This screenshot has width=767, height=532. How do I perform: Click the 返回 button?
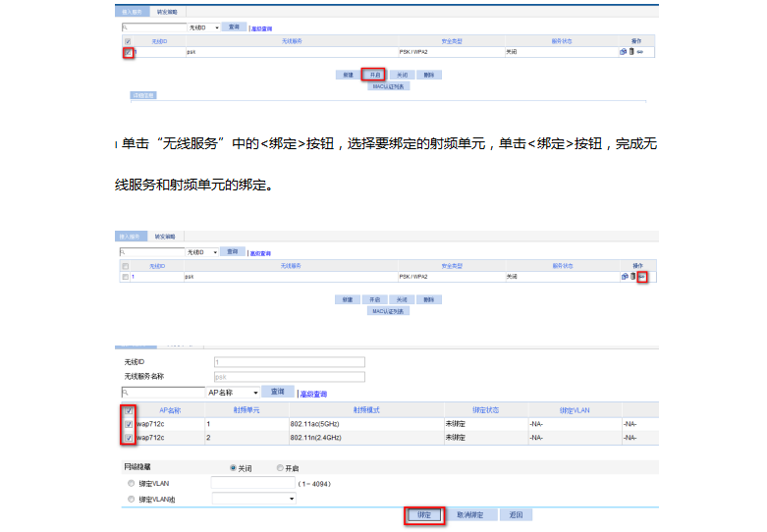[x=516, y=515]
